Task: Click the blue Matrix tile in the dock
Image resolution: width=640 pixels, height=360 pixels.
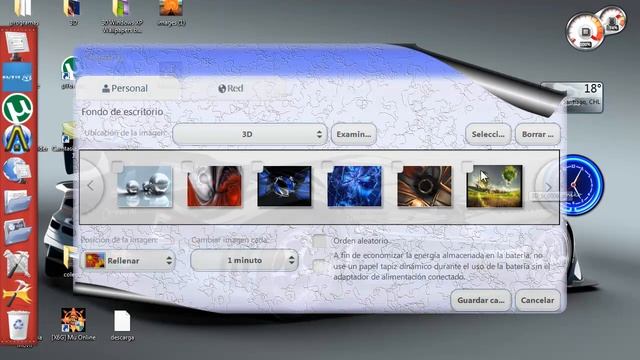Action: tap(17, 77)
